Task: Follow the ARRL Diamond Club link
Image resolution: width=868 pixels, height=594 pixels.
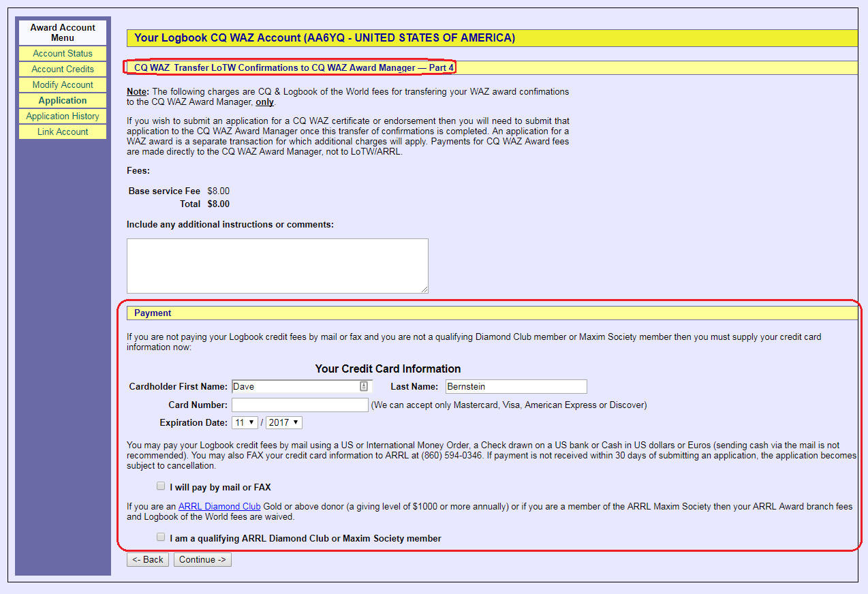Action: (219, 506)
